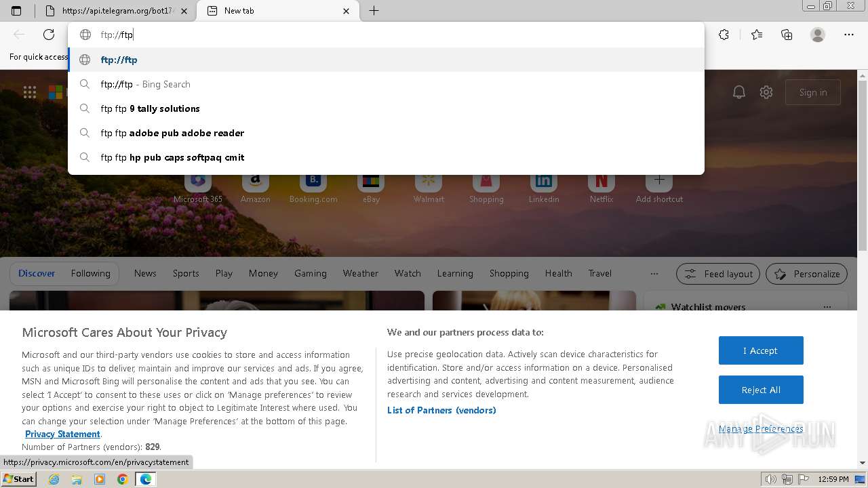The height and width of the screenshot is (488, 868).
Task: Open the Watch category
Action: tap(408, 273)
